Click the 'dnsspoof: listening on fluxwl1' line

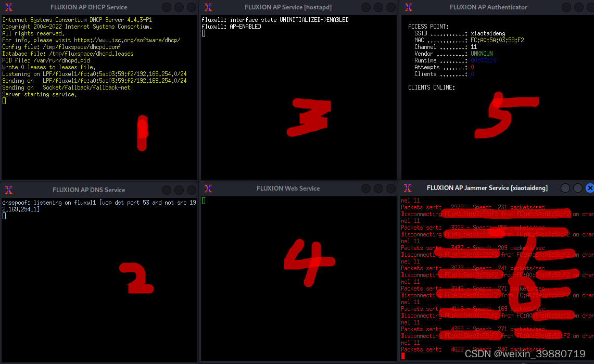tap(99, 206)
